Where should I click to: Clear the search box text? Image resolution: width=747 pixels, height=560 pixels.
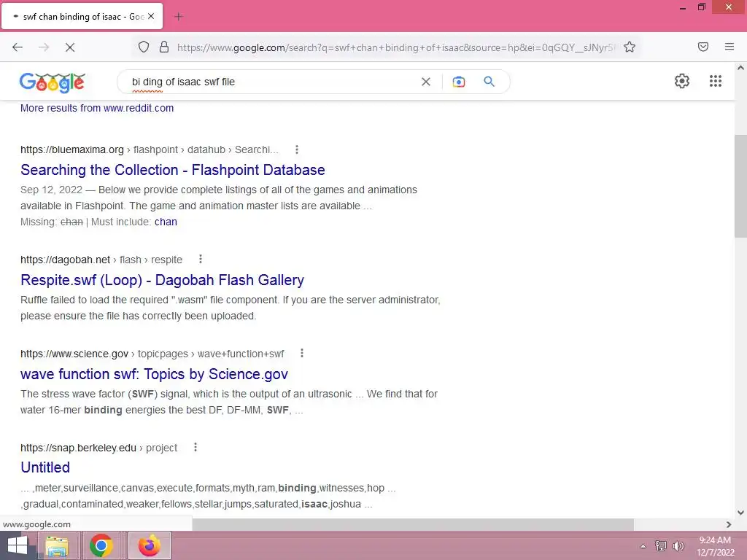pos(426,82)
